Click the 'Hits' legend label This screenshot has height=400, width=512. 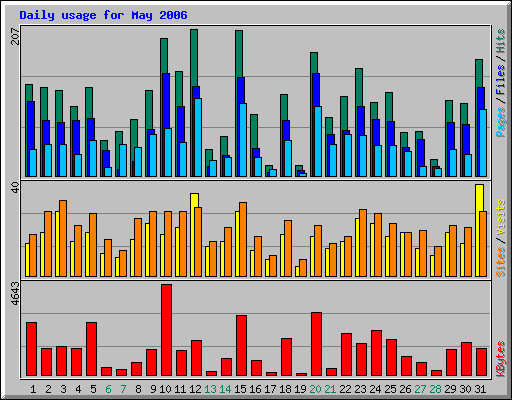[x=501, y=41]
